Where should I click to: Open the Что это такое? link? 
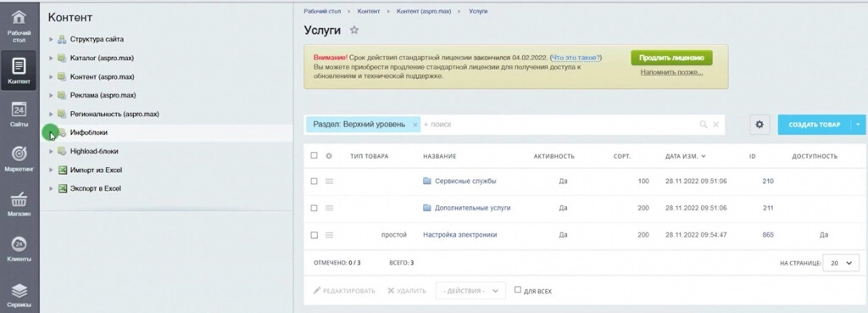coord(576,58)
